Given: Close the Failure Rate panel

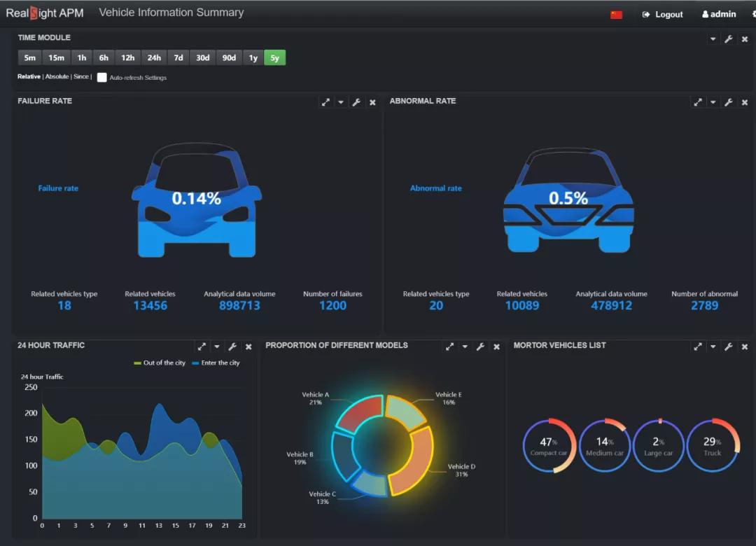Looking at the screenshot, I should [x=372, y=102].
